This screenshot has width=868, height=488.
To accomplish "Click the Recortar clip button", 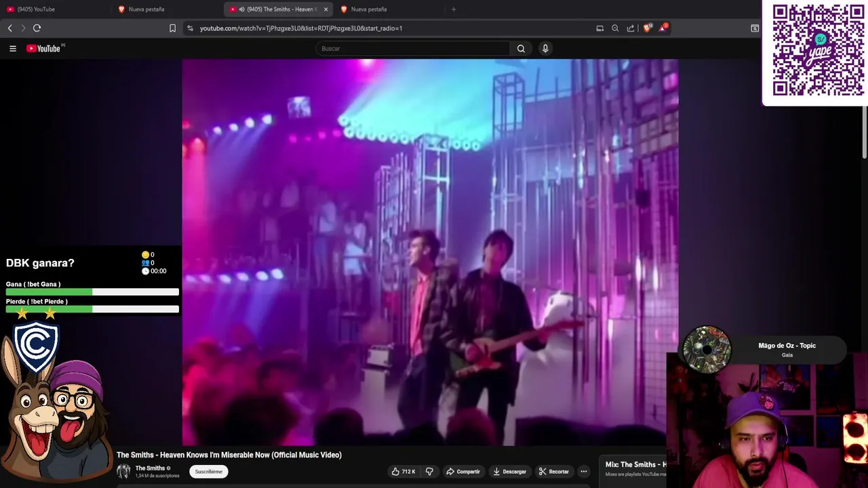I will click(553, 471).
